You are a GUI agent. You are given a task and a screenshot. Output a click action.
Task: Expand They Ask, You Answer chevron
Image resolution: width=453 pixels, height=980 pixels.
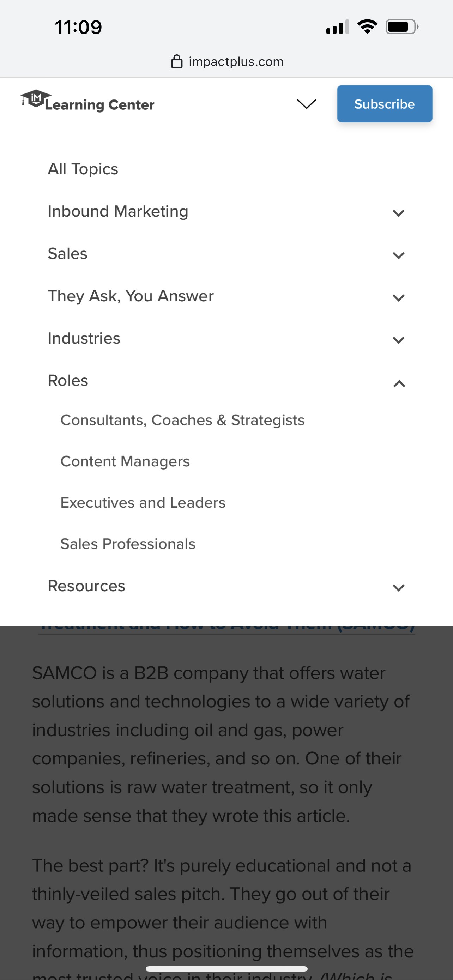point(398,297)
